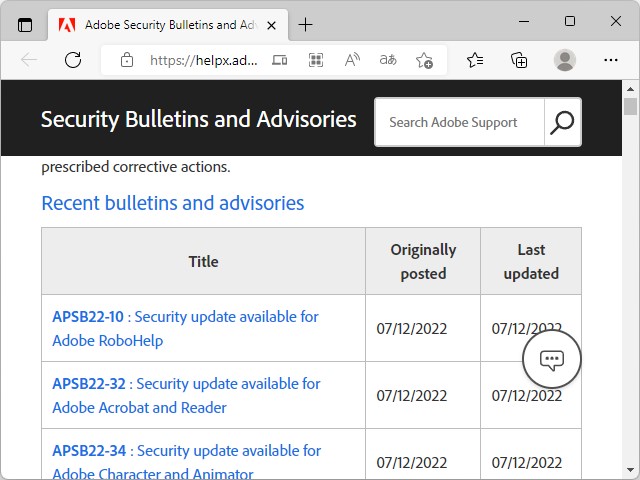640x480 pixels.
Task: Click the translate page icon
Action: 388,60
